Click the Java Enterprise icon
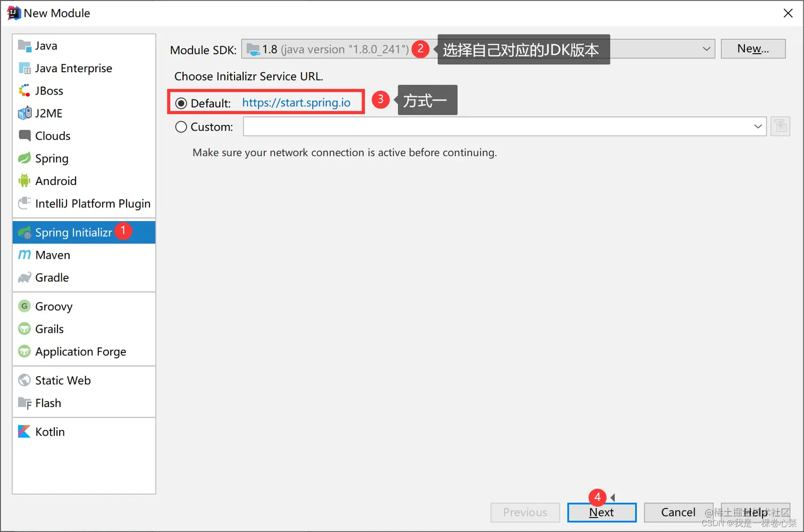This screenshot has width=804, height=532. pos(24,68)
